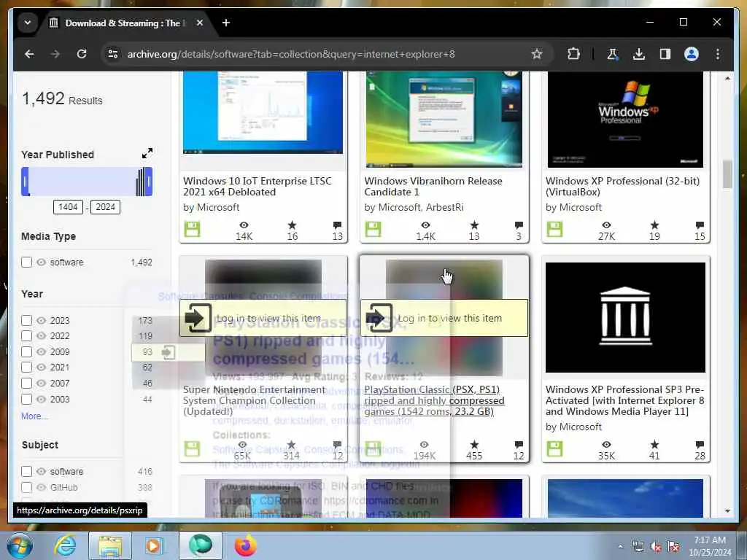Open Windows Explorer from taskbar
The width and height of the screenshot is (747, 560).
[110, 545]
